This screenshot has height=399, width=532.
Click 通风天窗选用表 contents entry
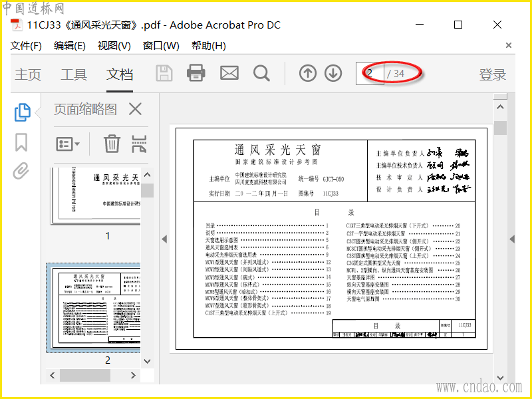221,247
